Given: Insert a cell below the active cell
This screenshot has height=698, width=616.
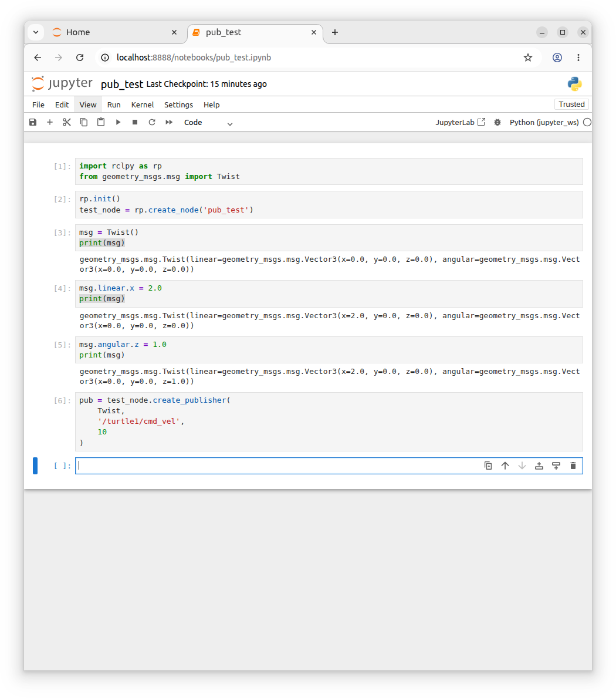Looking at the screenshot, I should [556, 466].
